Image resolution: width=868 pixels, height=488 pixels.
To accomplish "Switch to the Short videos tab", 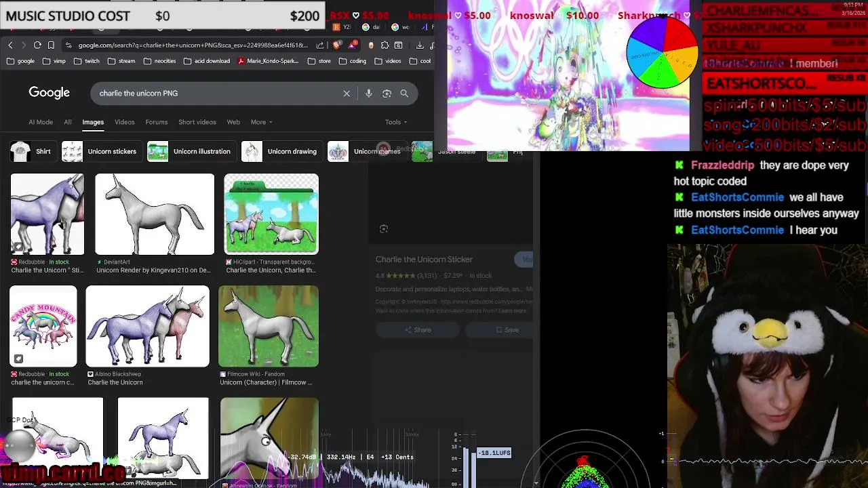I will point(197,122).
